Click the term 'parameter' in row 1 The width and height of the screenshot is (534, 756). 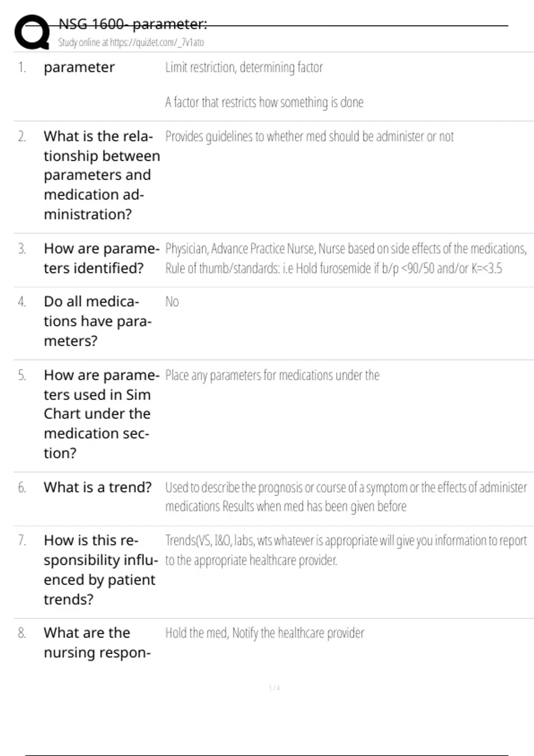click(79, 67)
